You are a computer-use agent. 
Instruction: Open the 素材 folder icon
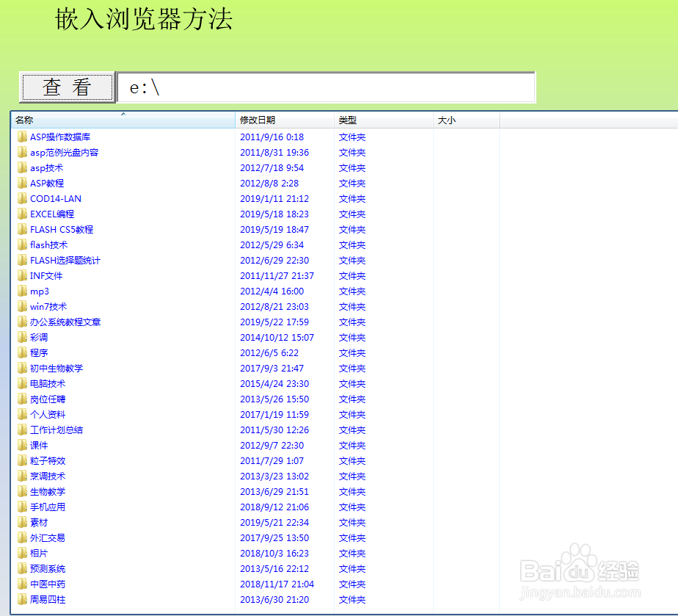(22, 522)
